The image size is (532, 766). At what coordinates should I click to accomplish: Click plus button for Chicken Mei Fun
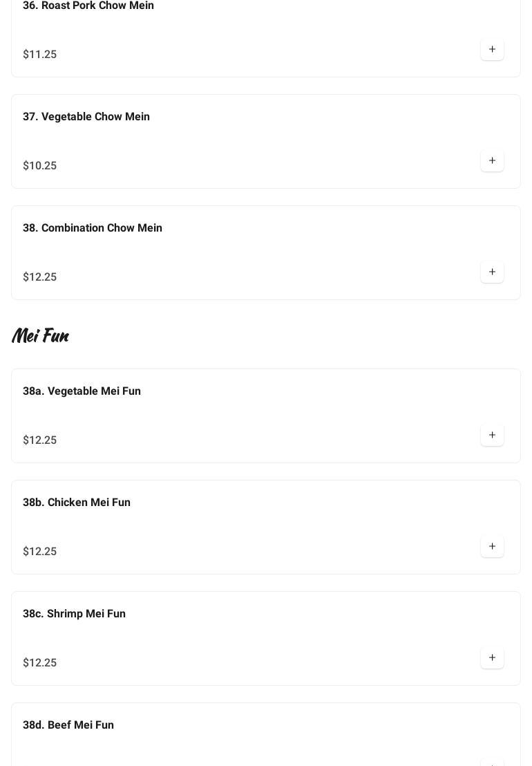[492, 547]
